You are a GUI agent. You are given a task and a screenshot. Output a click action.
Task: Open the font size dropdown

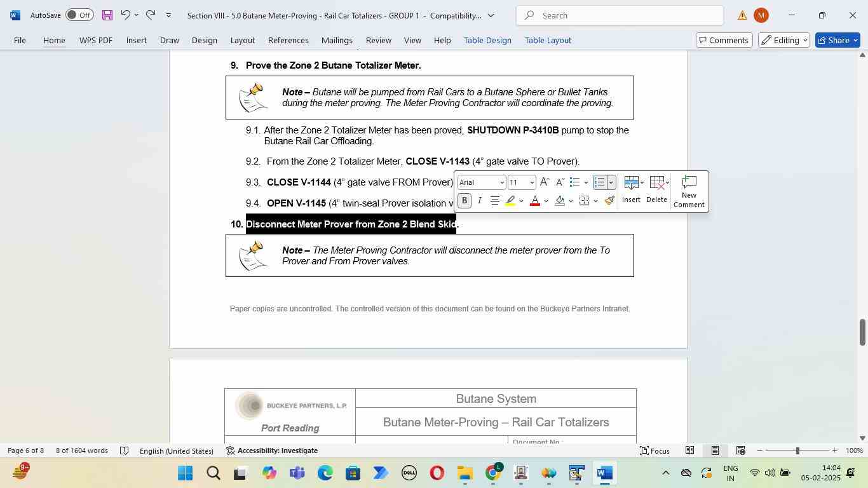[x=532, y=183]
